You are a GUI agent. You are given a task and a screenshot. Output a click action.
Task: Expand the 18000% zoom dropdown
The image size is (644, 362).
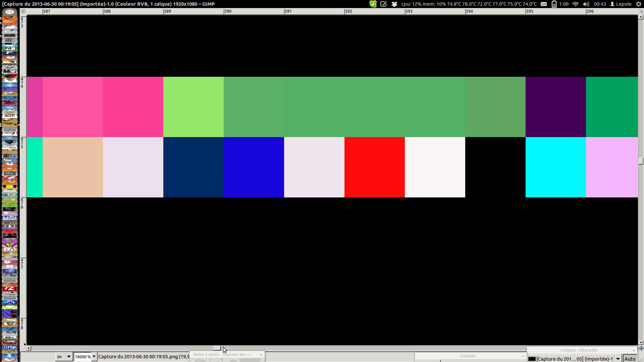94,357
